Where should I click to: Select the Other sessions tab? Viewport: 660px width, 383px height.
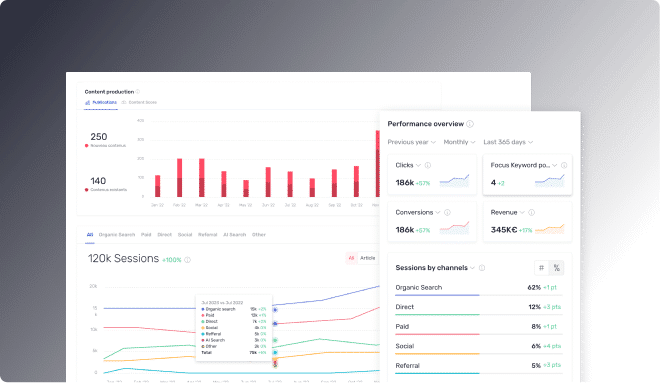tap(259, 235)
